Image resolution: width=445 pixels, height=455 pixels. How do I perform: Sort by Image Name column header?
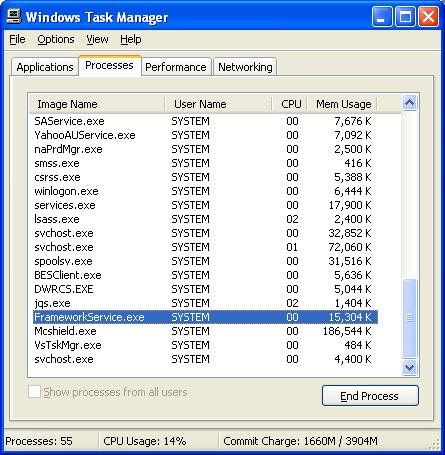[x=97, y=104]
